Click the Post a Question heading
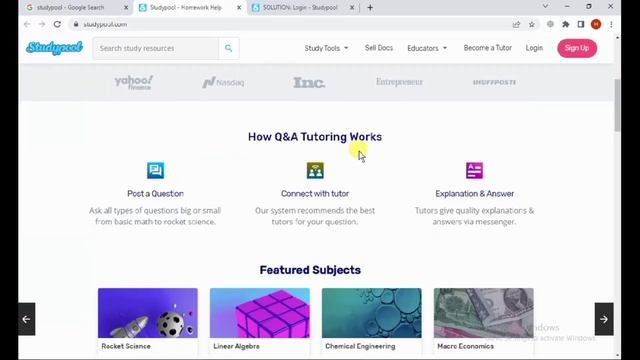The image size is (640, 360). coord(156,193)
